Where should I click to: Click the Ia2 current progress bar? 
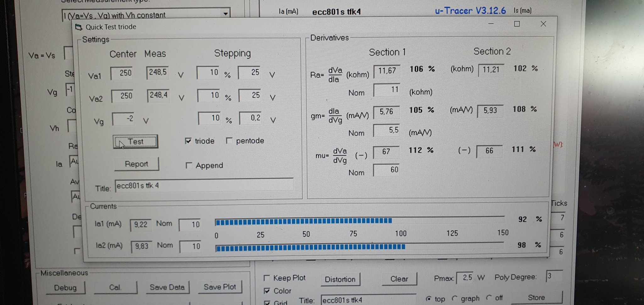coord(359,247)
